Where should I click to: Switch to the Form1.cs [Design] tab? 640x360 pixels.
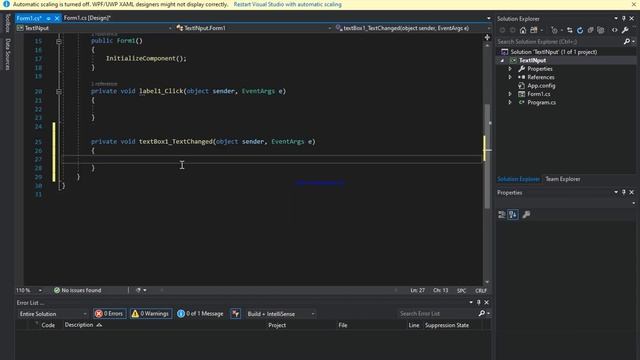tap(87, 18)
